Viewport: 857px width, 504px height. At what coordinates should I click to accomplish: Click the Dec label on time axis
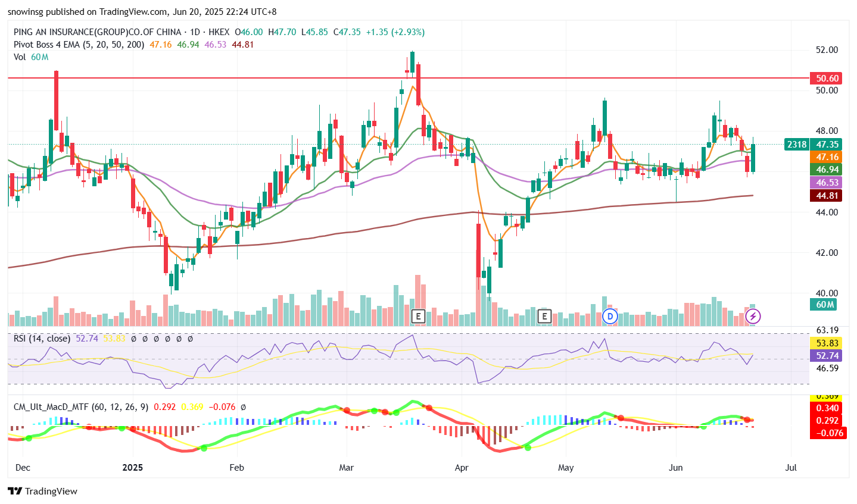point(23,468)
